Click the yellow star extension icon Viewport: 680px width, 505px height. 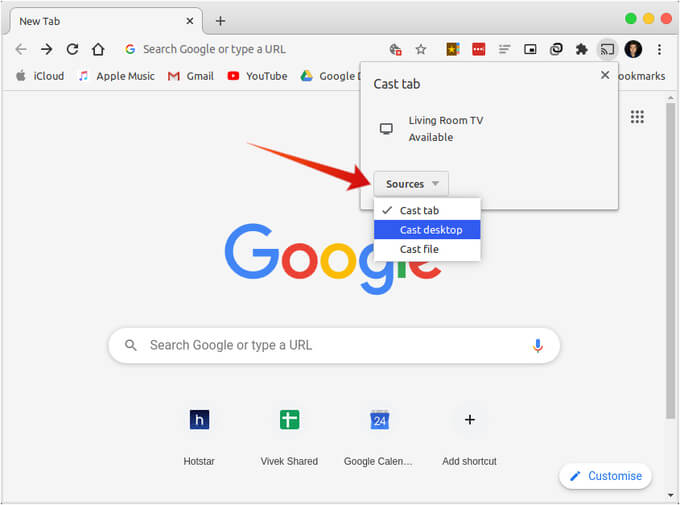point(453,49)
